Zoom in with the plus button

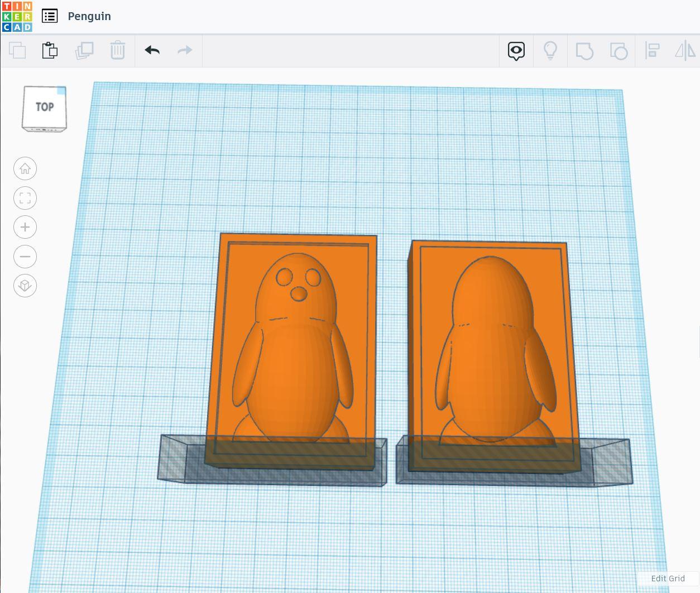click(25, 227)
